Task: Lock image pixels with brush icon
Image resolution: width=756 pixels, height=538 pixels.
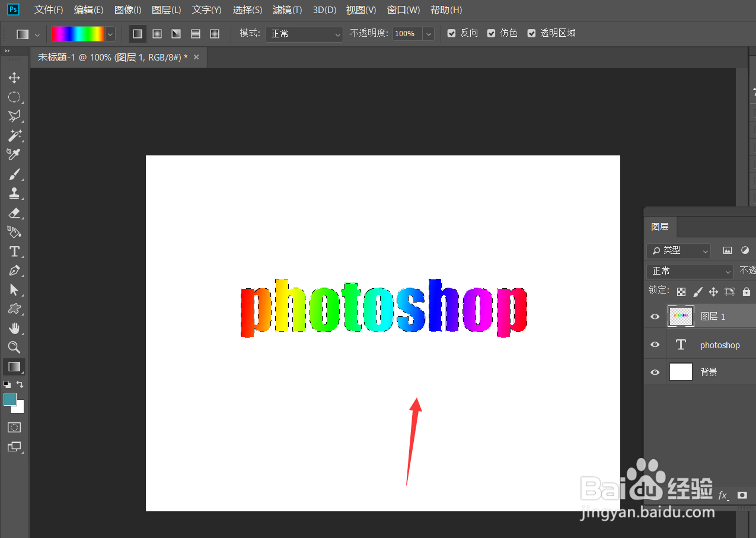Action: (698, 292)
